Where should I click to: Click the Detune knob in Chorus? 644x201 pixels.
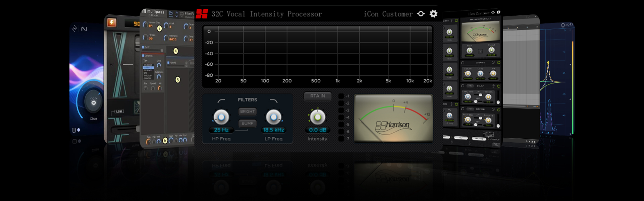pos(468,74)
